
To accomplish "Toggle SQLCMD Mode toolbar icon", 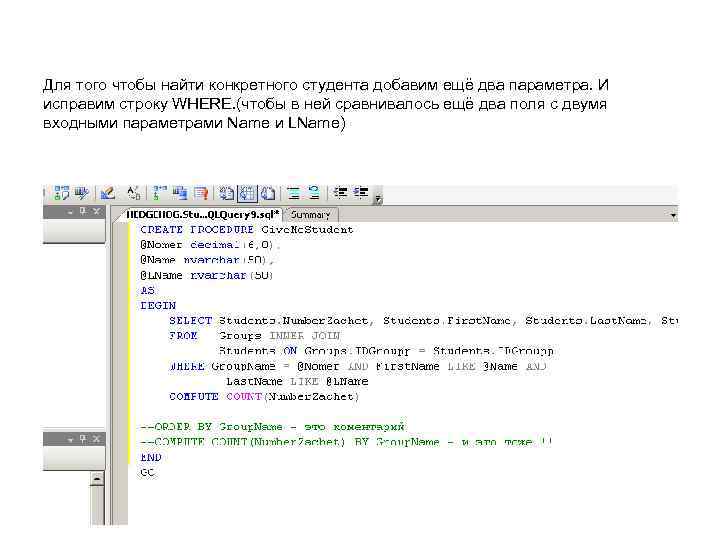I will [x=201, y=193].
